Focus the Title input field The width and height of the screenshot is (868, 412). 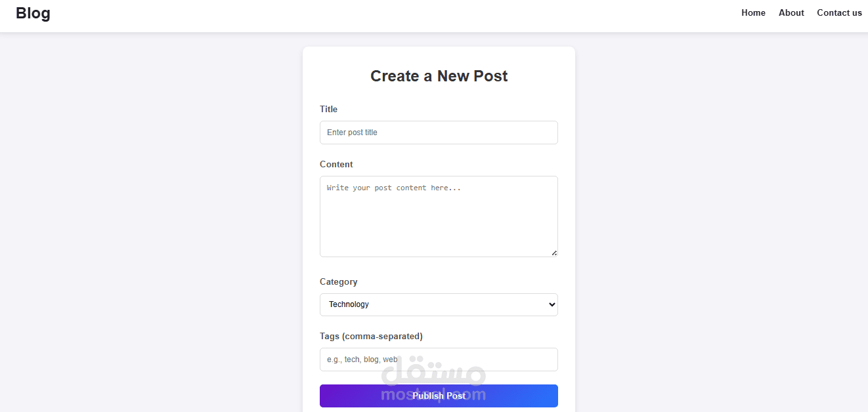click(x=439, y=133)
